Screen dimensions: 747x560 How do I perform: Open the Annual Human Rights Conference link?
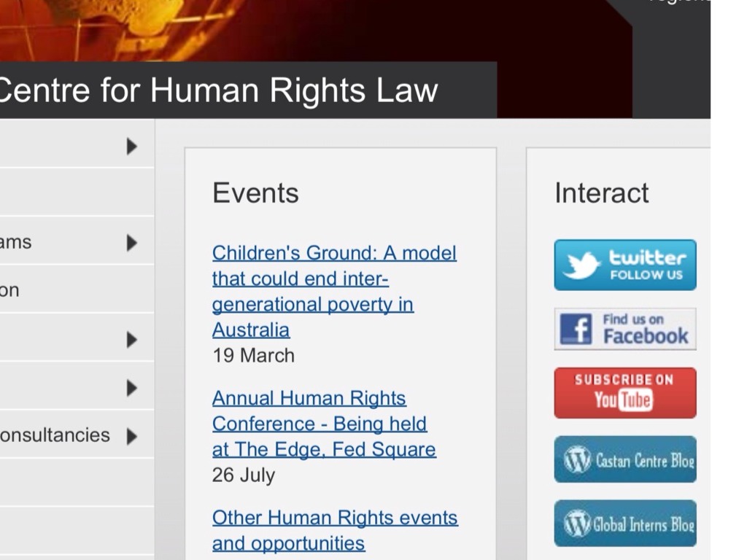(323, 424)
